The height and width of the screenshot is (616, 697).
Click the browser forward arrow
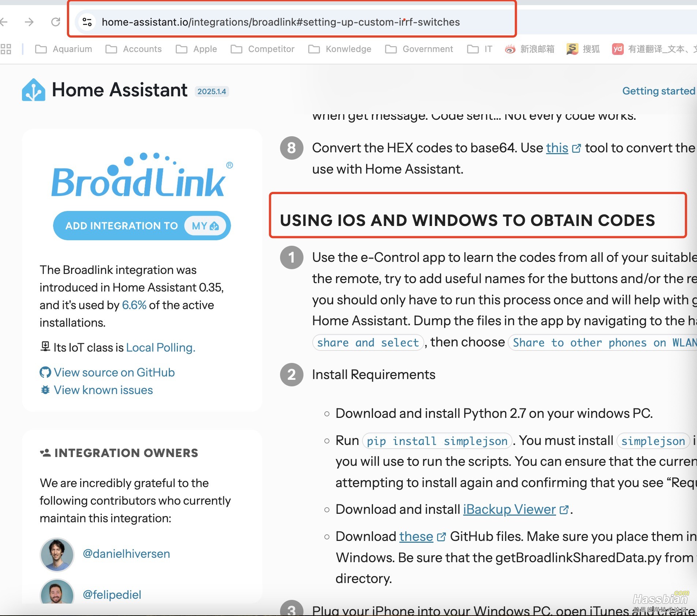(x=29, y=22)
